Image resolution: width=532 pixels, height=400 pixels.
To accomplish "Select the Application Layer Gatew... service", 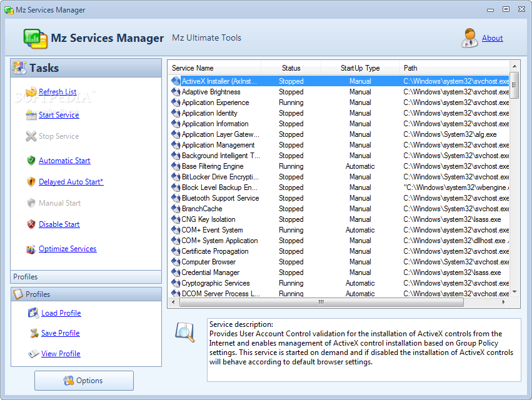I will tap(339, 134).
